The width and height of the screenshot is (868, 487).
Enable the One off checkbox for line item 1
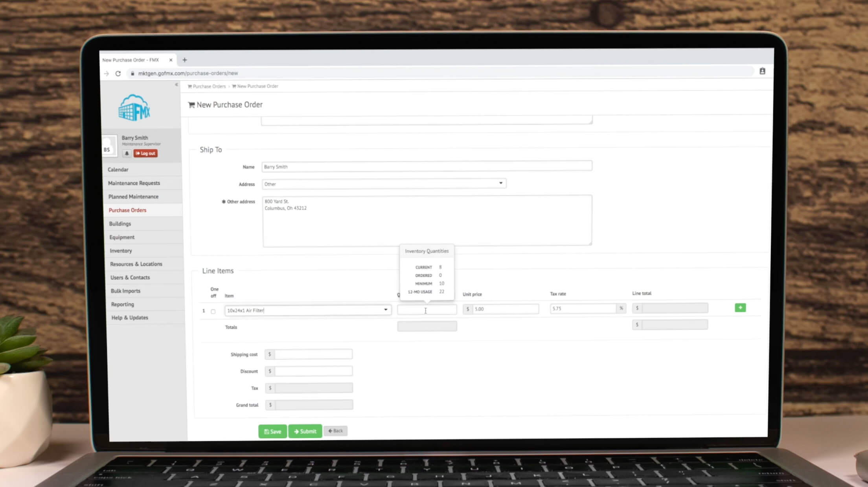(x=213, y=311)
